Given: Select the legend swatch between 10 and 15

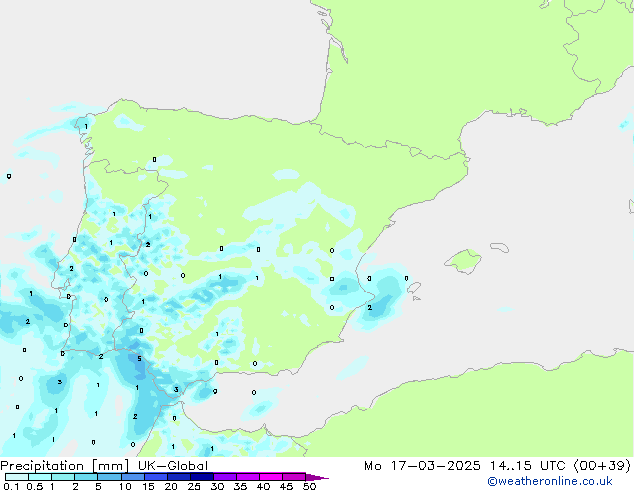Looking at the screenshot, I should pyautogui.click(x=132, y=477).
